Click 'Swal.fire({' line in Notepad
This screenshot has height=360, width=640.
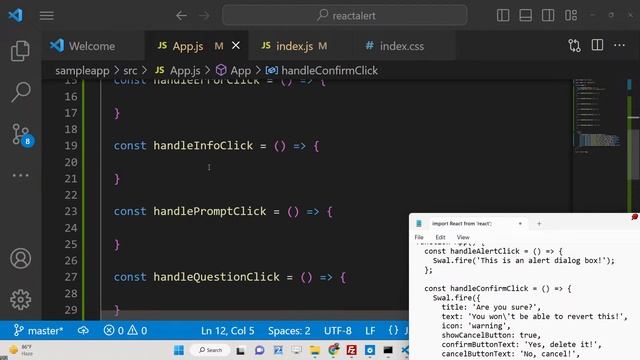456,298
